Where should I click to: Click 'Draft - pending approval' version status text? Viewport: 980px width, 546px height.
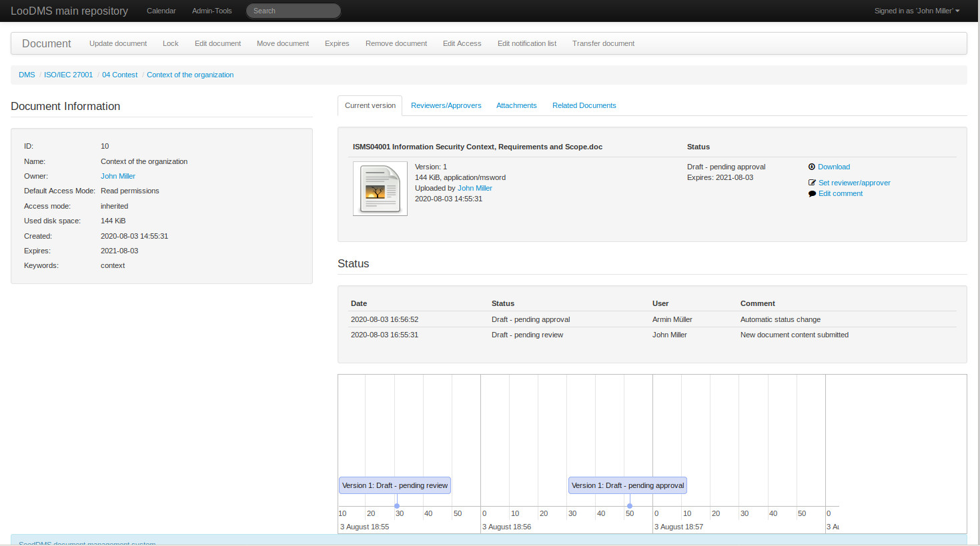726,167
